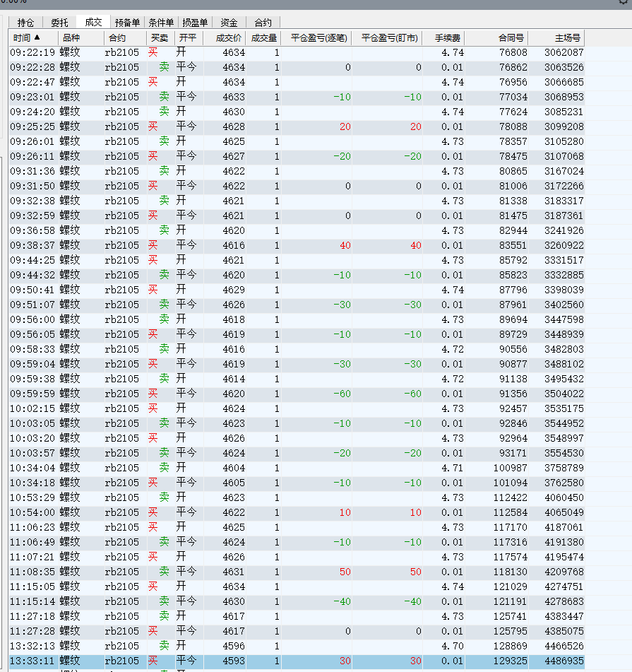Go to the 条件单 tab
This screenshot has width=632, height=672.
coord(160,23)
